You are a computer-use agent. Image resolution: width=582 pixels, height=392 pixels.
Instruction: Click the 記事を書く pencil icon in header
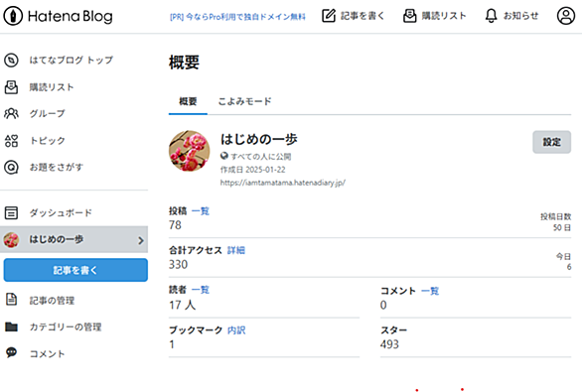coord(329,16)
